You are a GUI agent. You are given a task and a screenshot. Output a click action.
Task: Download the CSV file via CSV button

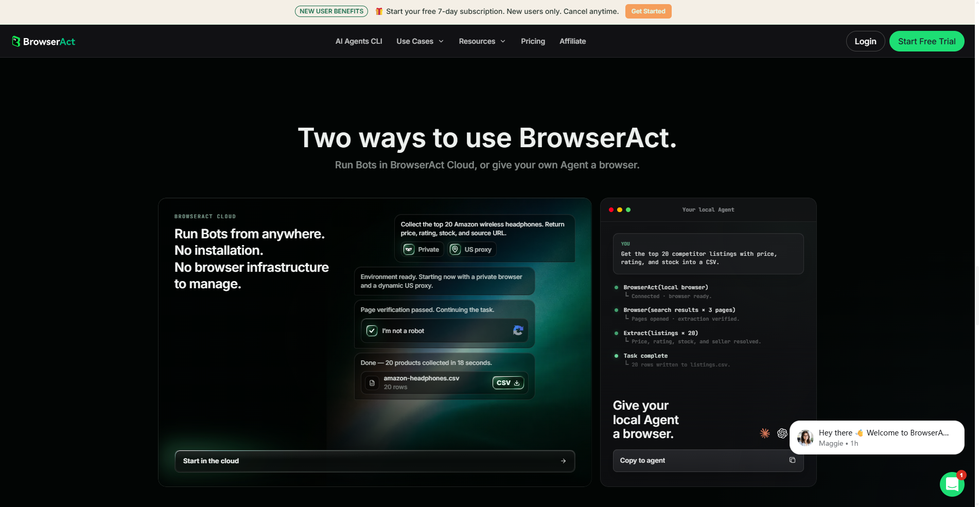(508, 383)
